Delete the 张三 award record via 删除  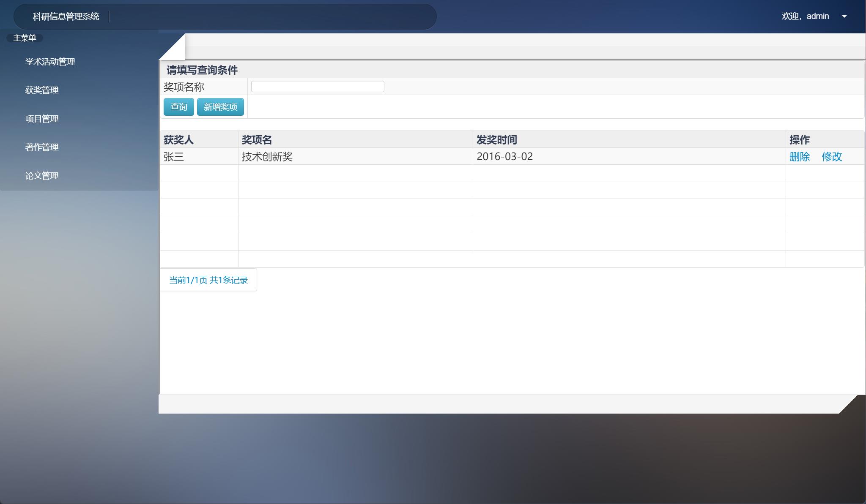[799, 157]
